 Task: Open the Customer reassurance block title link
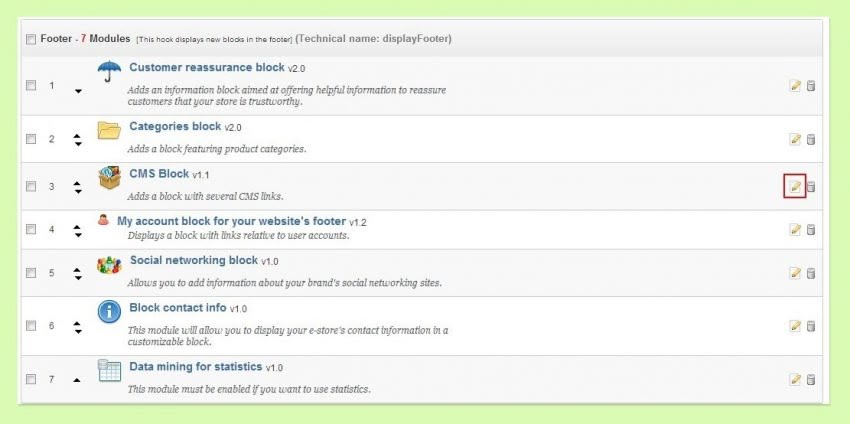207,67
